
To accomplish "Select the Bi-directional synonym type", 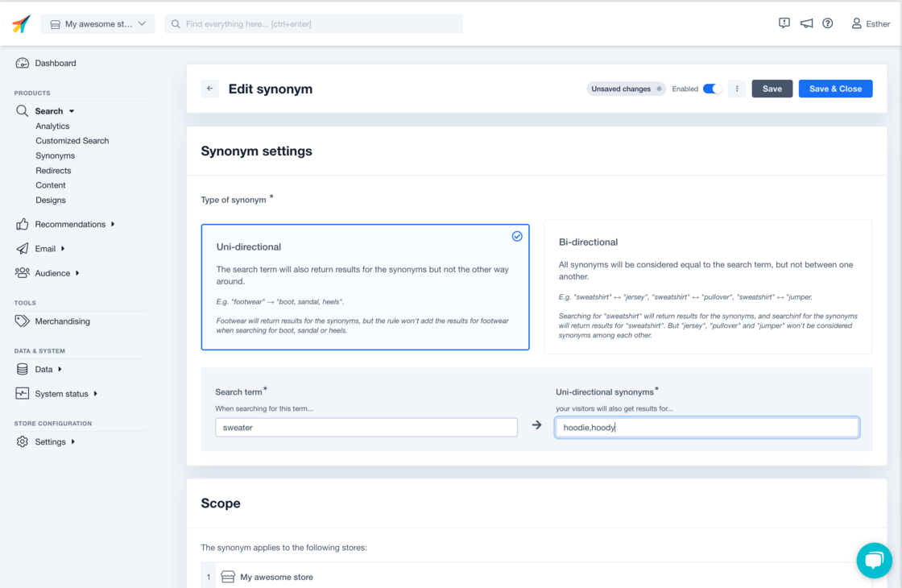I will [x=709, y=287].
